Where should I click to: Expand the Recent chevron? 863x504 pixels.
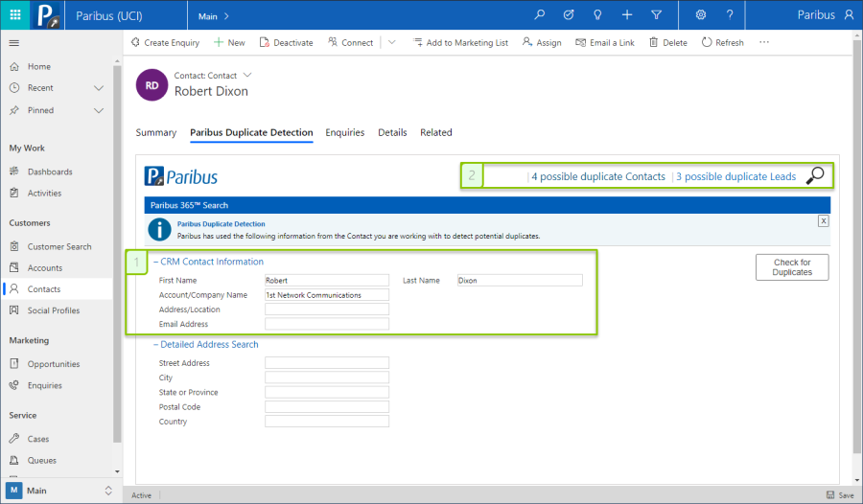99,88
